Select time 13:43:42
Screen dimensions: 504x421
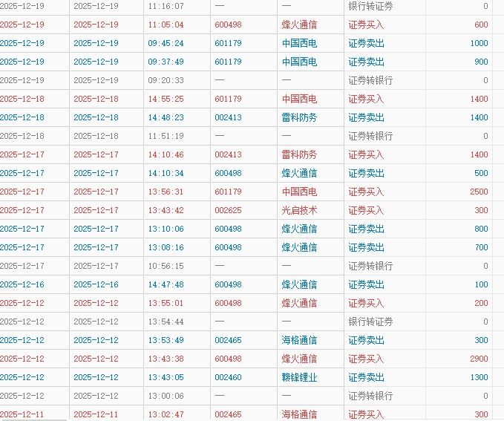click(166, 210)
